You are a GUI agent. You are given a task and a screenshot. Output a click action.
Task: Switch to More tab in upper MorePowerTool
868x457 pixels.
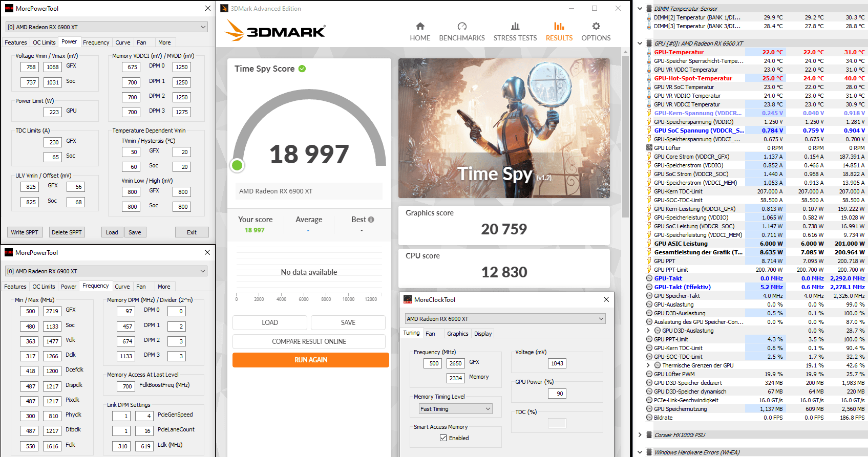pyautogui.click(x=164, y=42)
